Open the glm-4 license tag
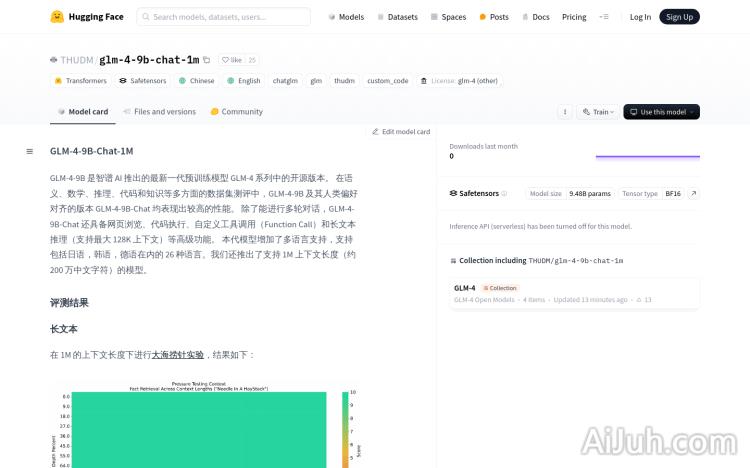 (458, 81)
